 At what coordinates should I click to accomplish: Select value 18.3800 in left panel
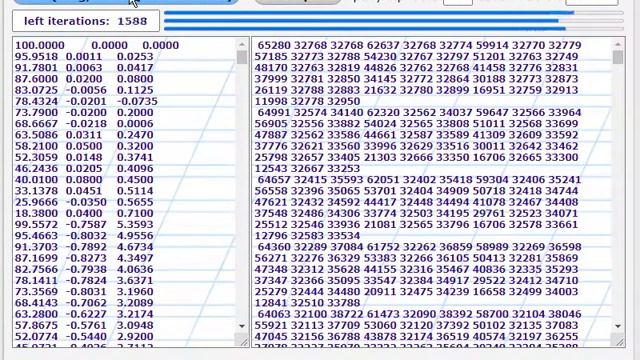pos(36,213)
